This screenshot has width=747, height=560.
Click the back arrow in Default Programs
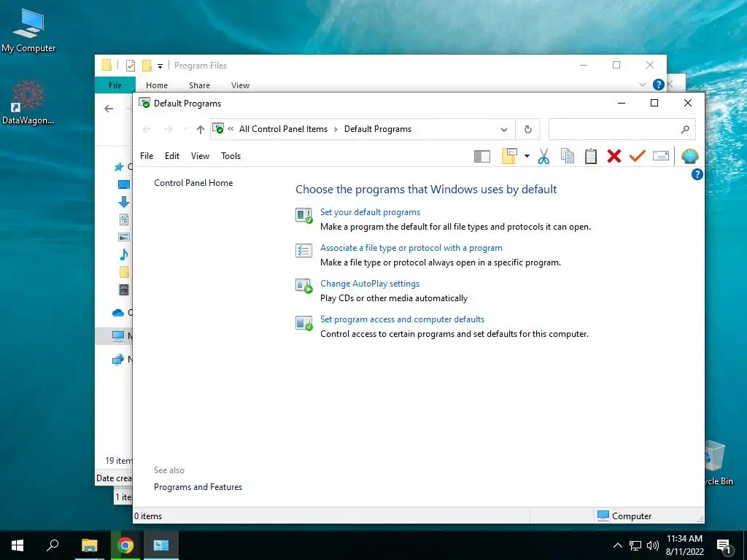pos(147,129)
